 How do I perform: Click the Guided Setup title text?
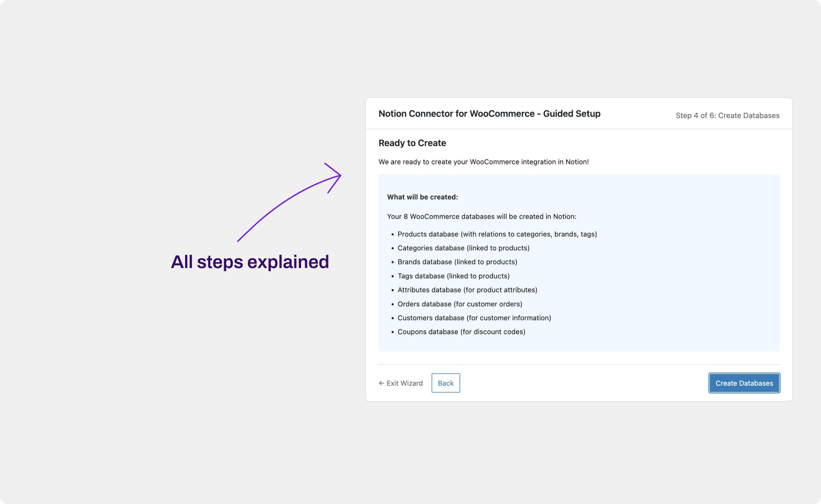[489, 114]
